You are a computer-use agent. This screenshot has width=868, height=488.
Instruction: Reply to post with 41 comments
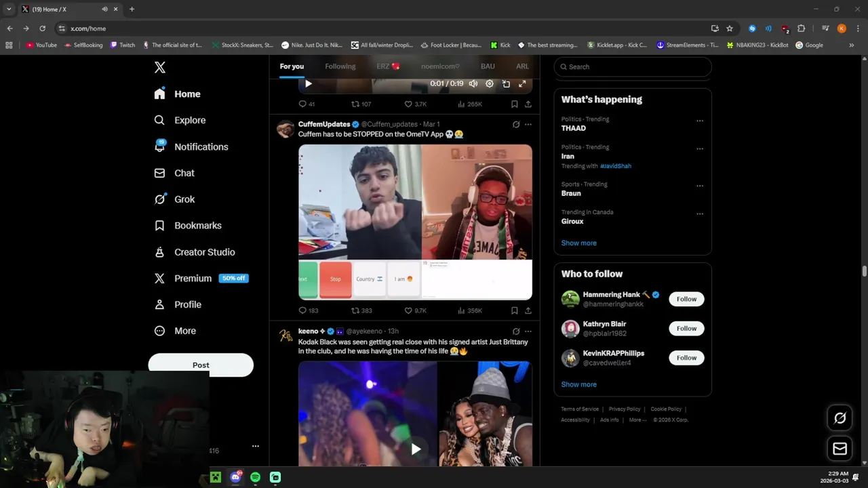(x=307, y=104)
